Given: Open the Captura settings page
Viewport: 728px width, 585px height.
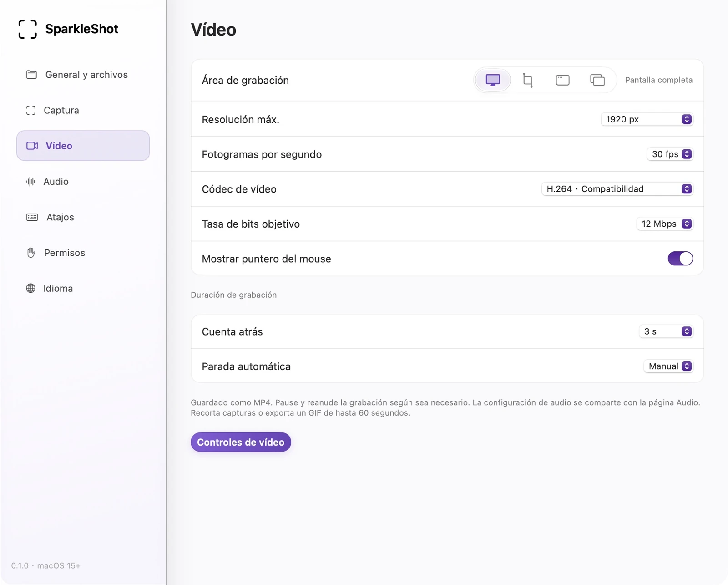Looking at the screenshot, I should 83,110.
